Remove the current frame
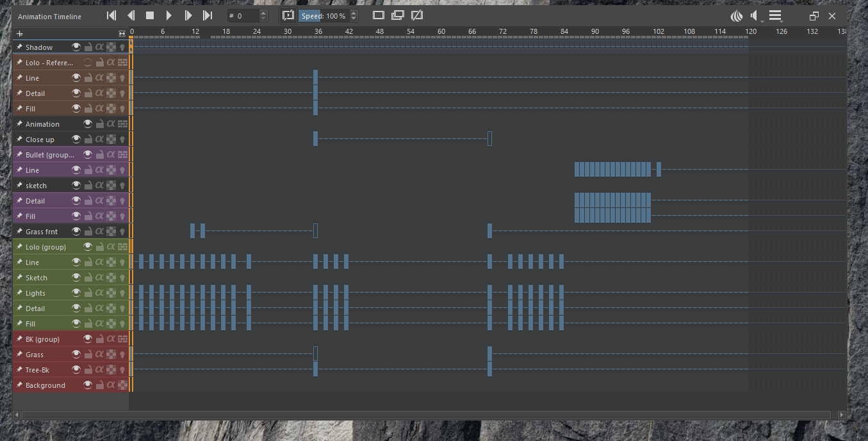Image resolution: width=868 pixels, height=441 pixels. 417,15
